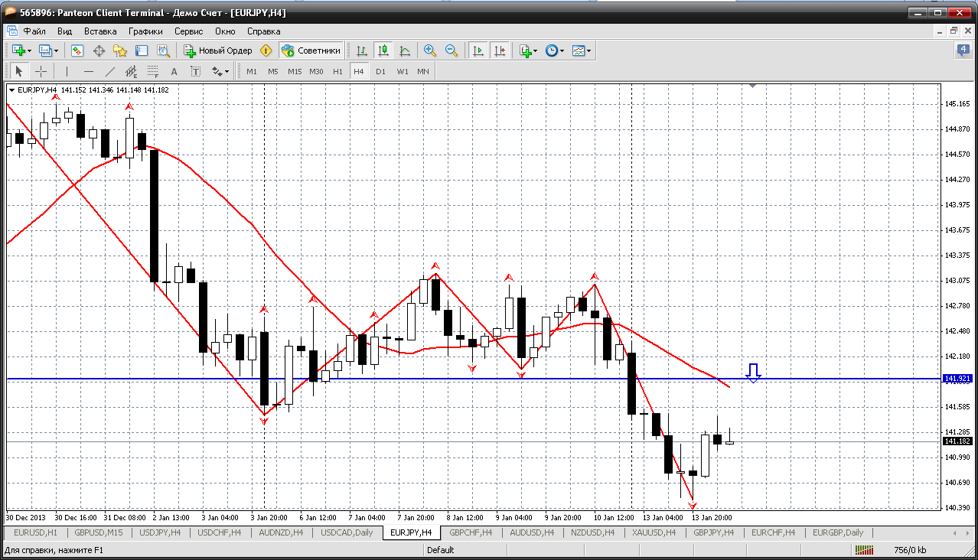Select the Fibonacci Retracement tool
Screen dimensions: 978x560
tap(153, 71)
